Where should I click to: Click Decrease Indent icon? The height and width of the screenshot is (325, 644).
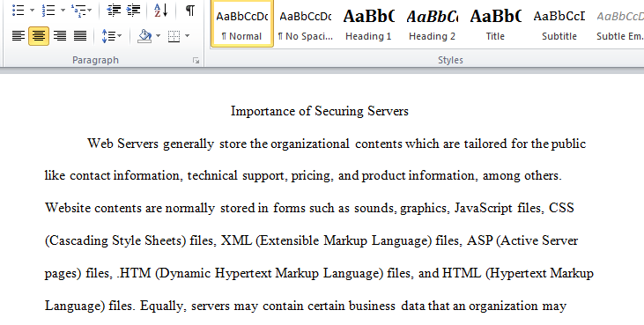[114, 11]
